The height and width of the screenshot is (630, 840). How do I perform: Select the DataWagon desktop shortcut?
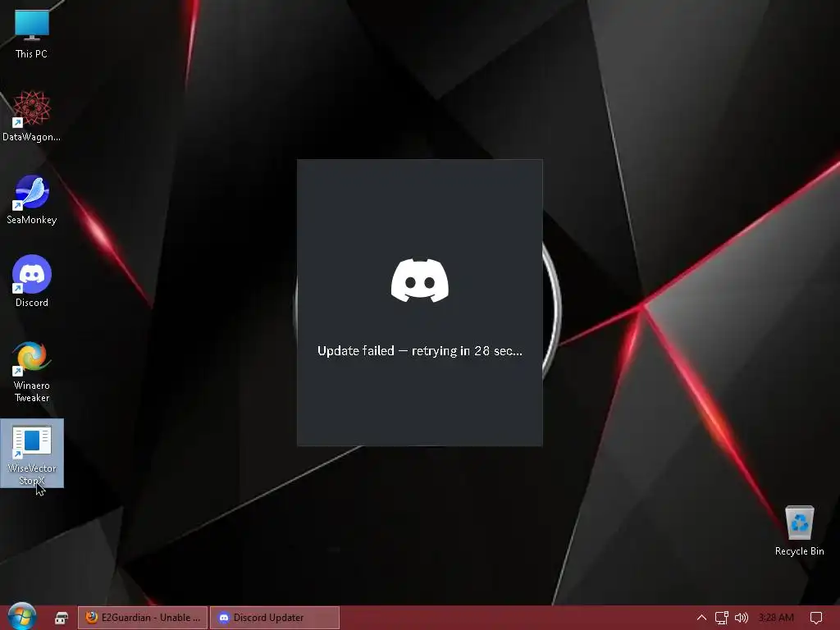pos(32,116)
